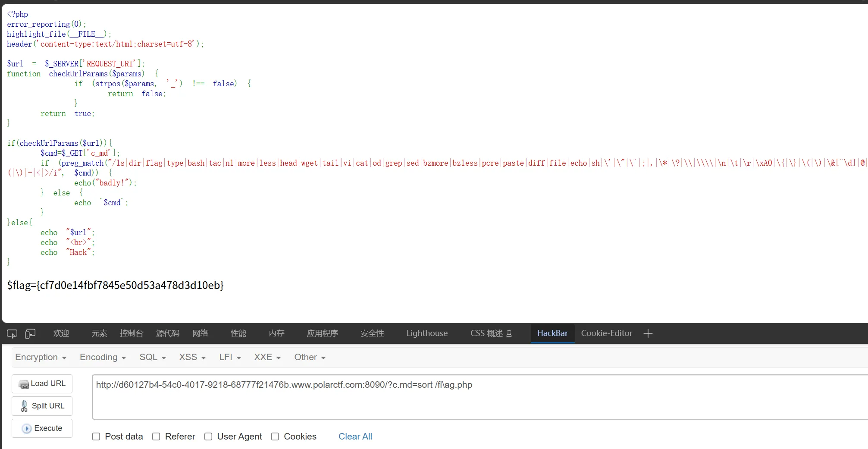Expand the XSS dropdown
Image resolution: width=868 pixels, height=449 pixels.
(x=192, y=357)
